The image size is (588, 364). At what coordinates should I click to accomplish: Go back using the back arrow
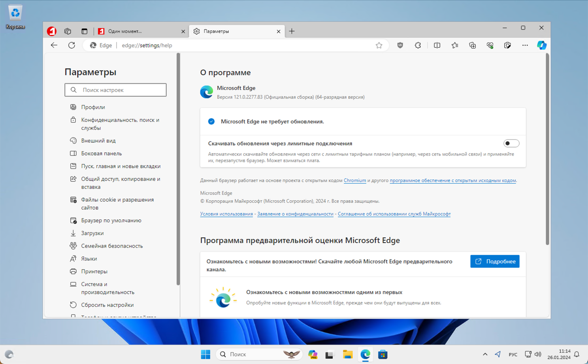(x=54, y=45)
